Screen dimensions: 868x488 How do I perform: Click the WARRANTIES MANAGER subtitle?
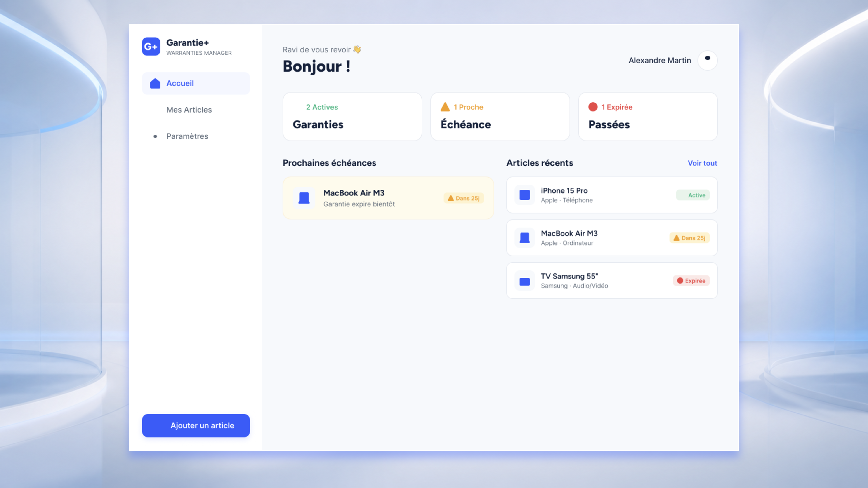(x=199, y=53)
